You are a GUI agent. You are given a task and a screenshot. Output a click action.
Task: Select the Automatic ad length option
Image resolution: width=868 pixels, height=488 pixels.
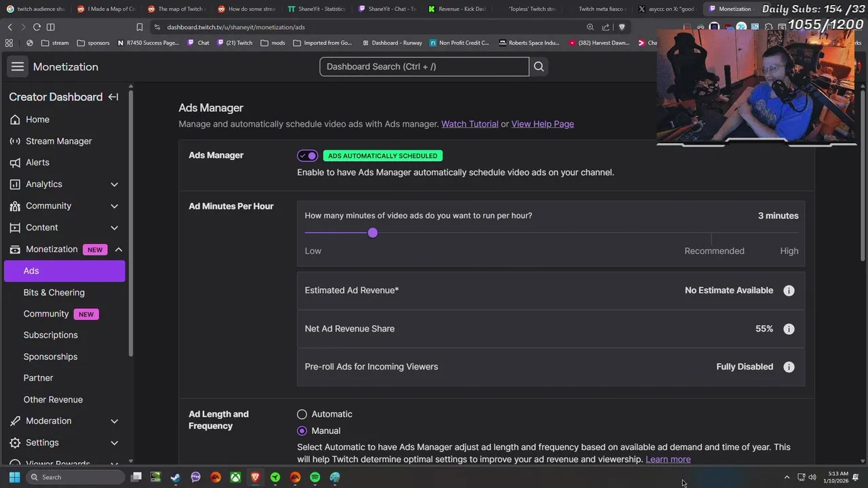302,414
